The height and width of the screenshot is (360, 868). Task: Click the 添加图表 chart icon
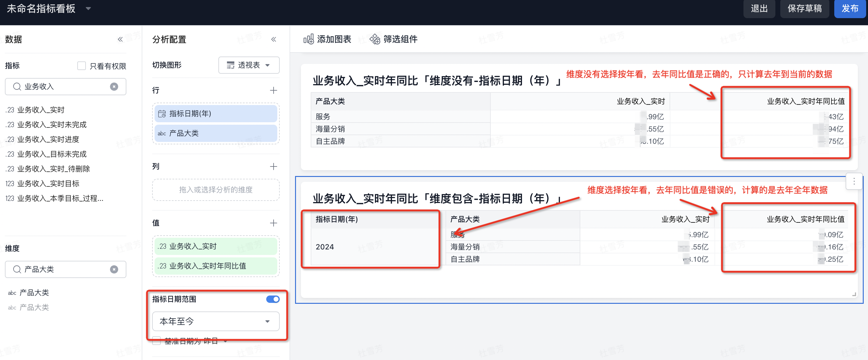coord(308,39)
